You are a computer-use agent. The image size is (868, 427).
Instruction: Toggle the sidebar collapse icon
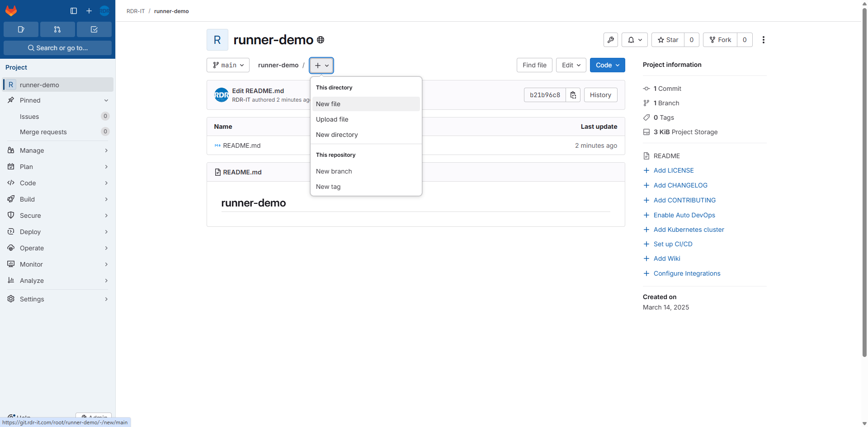point(74,11)
